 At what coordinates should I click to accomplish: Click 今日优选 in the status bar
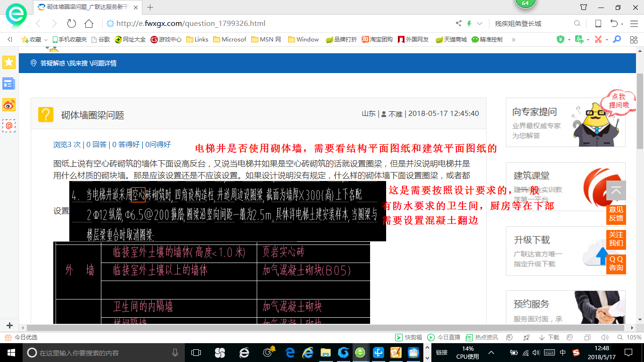pyautogui.click(x=21, y=337)
